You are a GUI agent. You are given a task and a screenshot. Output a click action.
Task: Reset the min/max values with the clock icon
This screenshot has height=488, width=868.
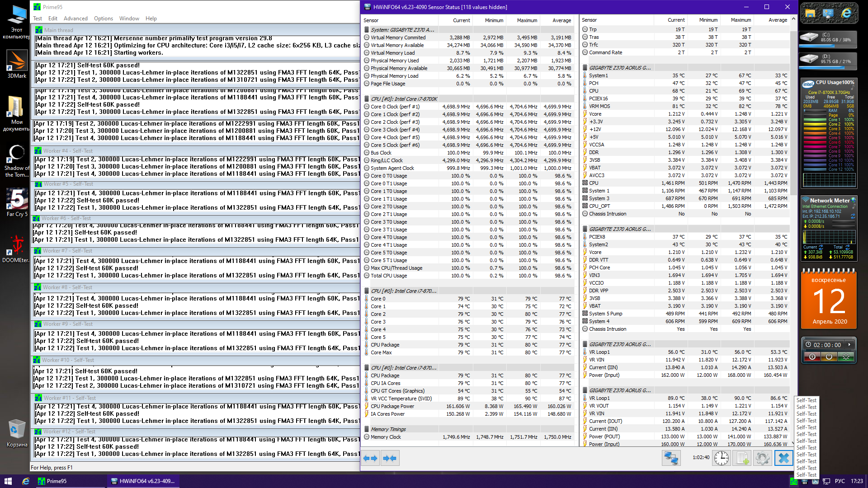[x=722, y=458]
